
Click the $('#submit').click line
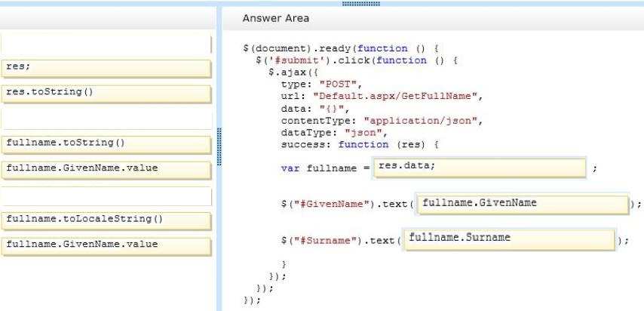pos(357,60)
